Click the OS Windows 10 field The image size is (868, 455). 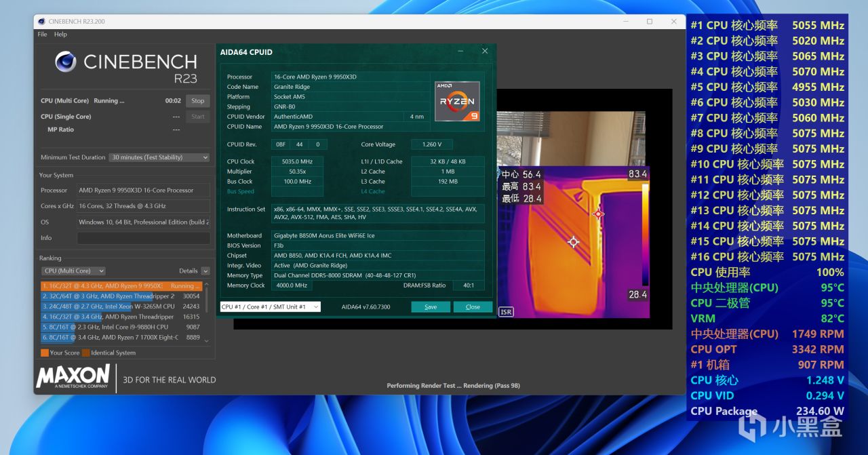(x=143, y=222)
